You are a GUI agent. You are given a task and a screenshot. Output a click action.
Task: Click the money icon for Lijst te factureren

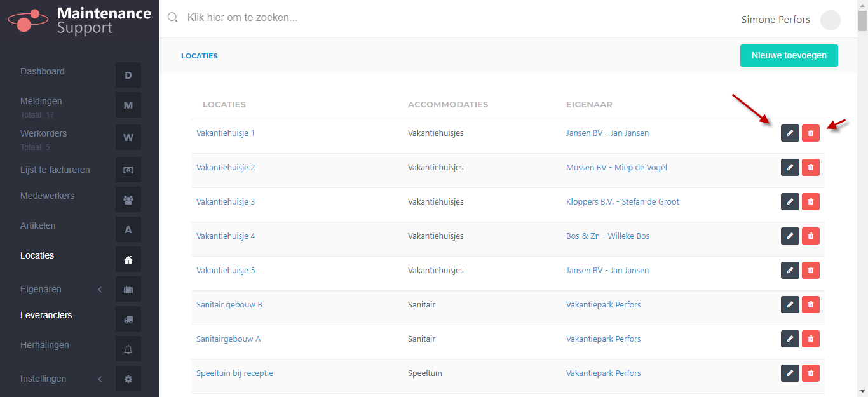point(128,170)
